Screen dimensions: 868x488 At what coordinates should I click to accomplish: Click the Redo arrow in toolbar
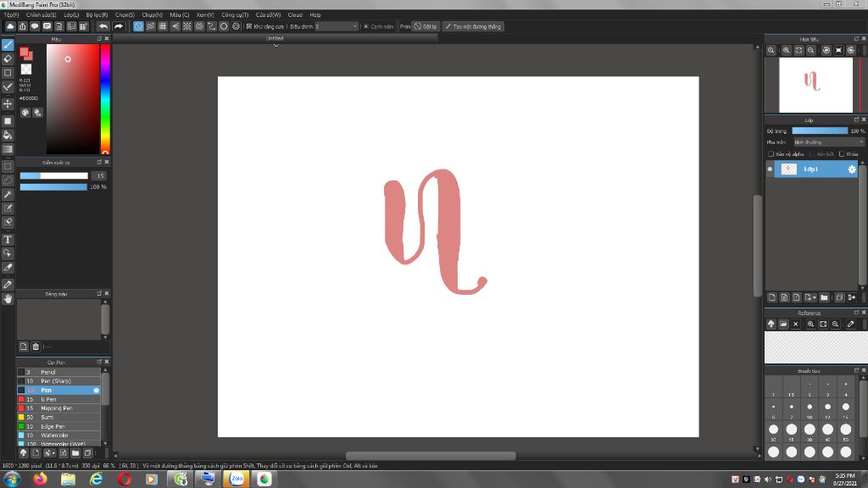118,26
